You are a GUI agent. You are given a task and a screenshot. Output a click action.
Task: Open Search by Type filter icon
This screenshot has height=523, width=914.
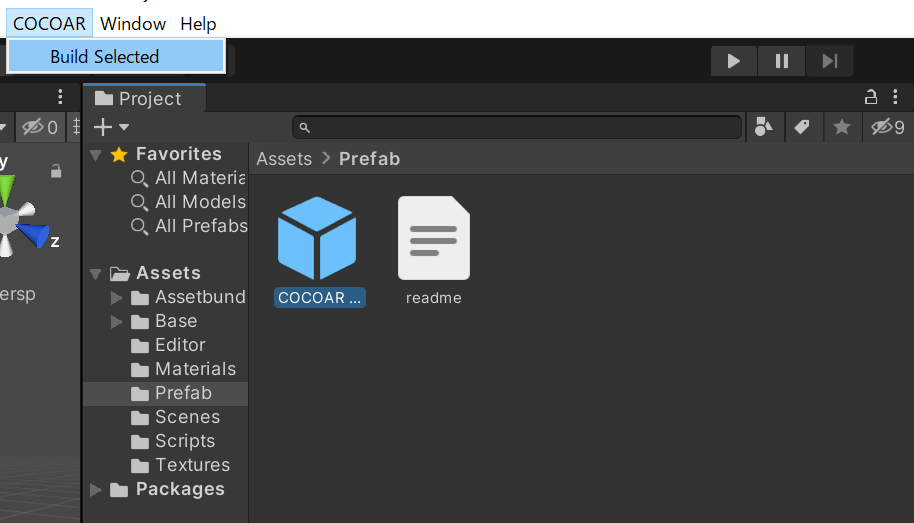(x=764, y=127)
